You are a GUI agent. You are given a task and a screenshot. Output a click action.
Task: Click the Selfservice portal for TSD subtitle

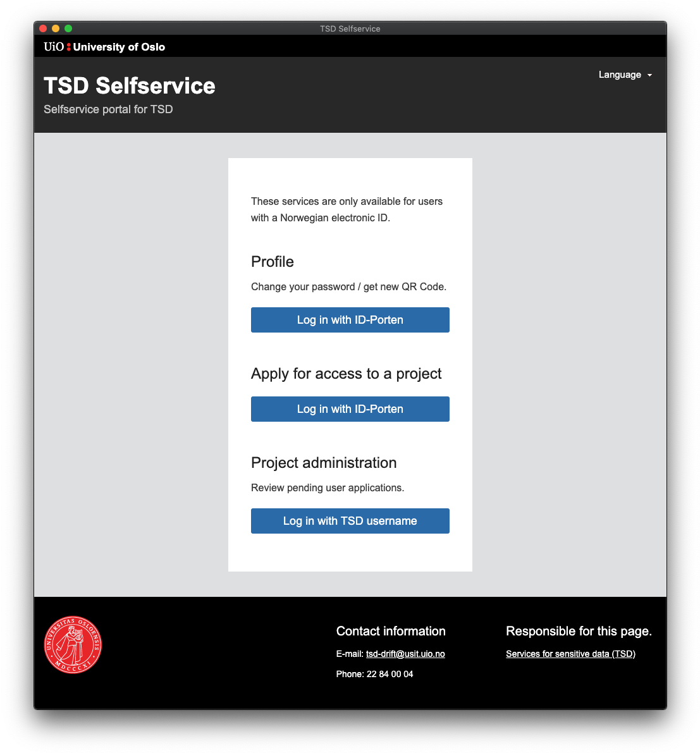click(108, 109)
